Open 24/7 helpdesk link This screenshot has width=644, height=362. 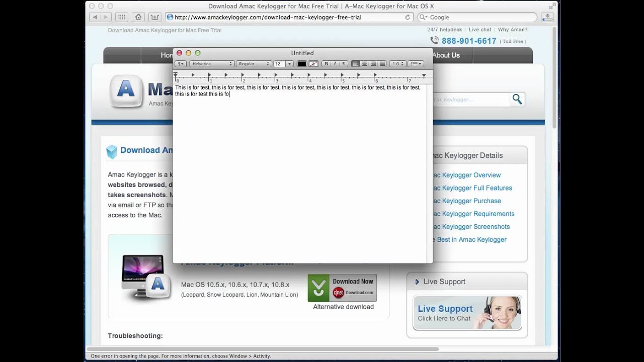click(445, 30)
